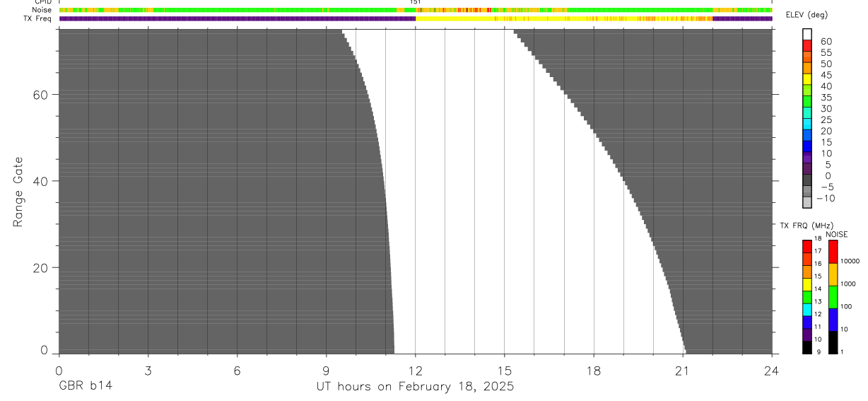Screen dimensions: 868x401
Task: Click the '10000' label beside NOISE colorbar
Action: pos(852,261)
